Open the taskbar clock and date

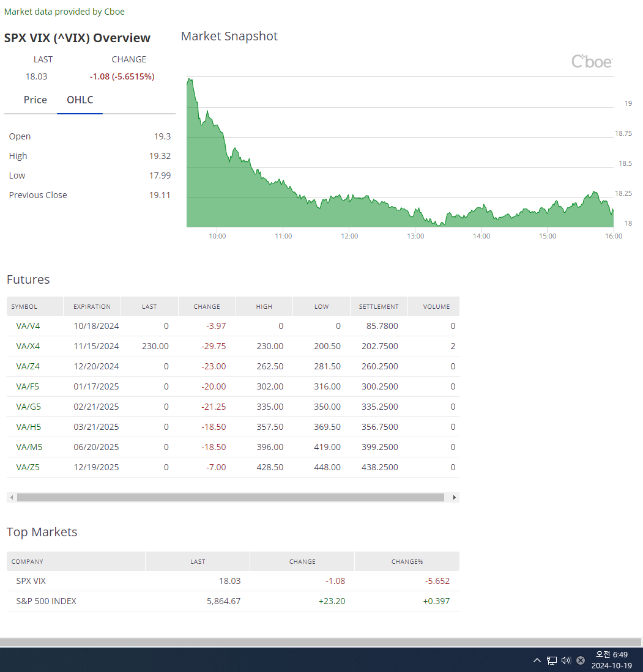[x=612, y=660]
